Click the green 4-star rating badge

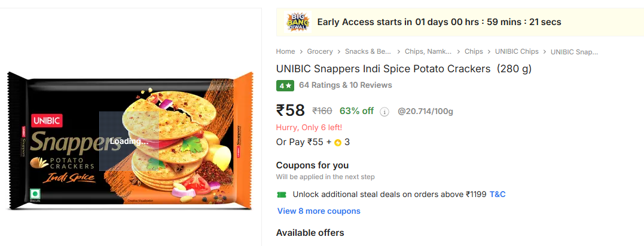point(285,85)
